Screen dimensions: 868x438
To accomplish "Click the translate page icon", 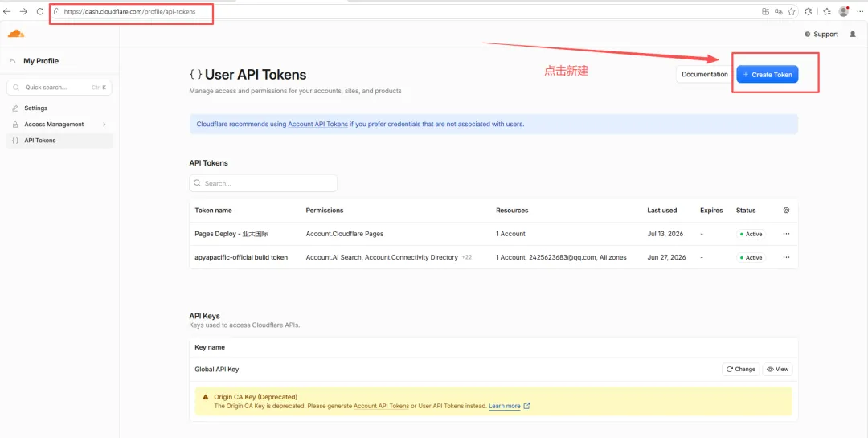I will (x=779, y=11).
